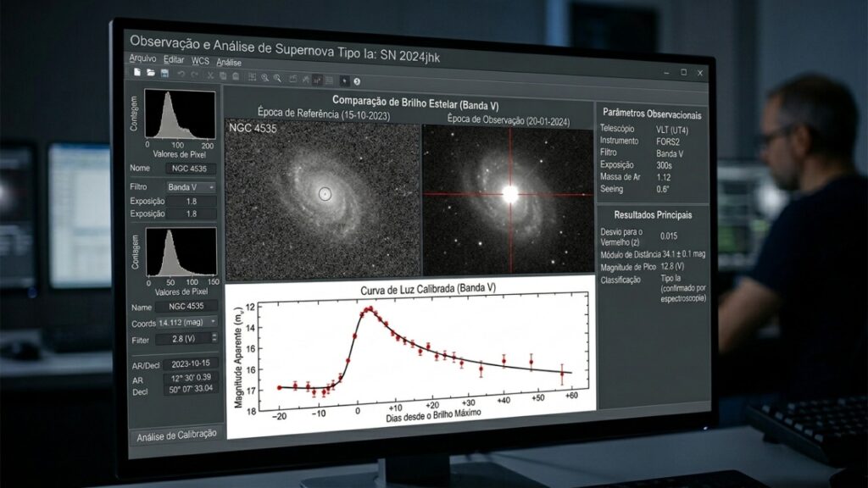Click the 'Banda V' value in Parâmetros Observacionais
The width and height of the screenshot is (868, 488).
670,154
